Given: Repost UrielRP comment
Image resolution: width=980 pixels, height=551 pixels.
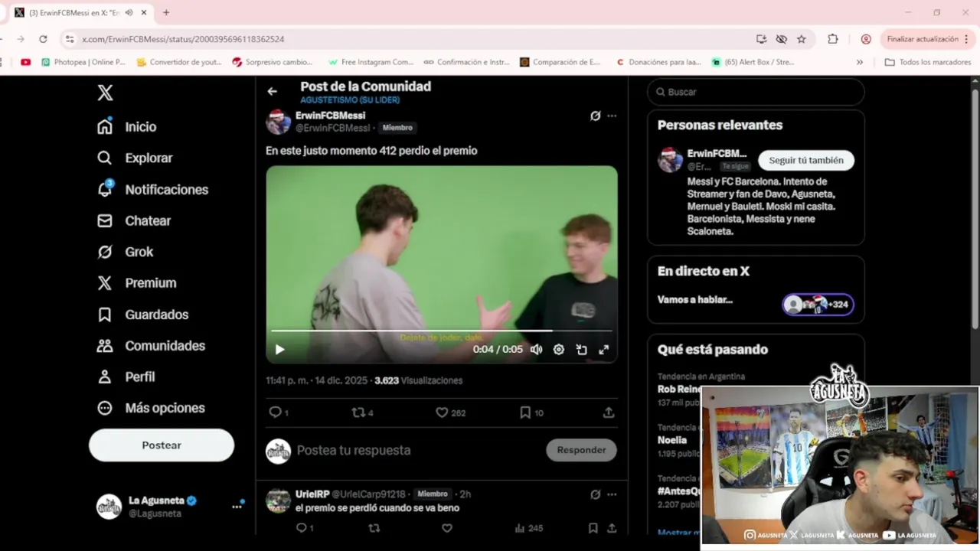Looking at the screenshot, I should point(374,528).
